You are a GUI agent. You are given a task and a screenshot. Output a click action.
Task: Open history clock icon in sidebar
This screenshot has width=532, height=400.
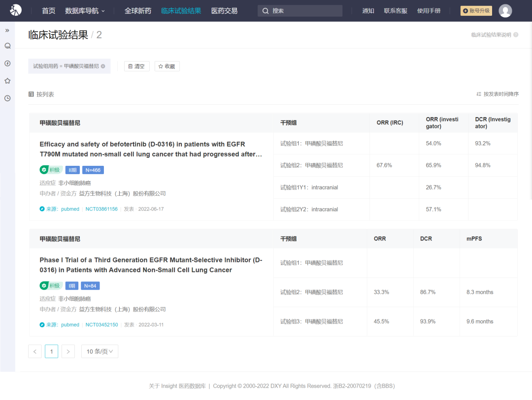pyautogui.click(x=7, y=98)
